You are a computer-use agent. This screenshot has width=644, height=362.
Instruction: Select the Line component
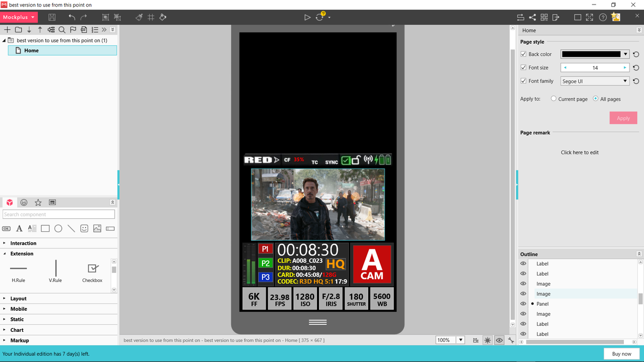71,228
